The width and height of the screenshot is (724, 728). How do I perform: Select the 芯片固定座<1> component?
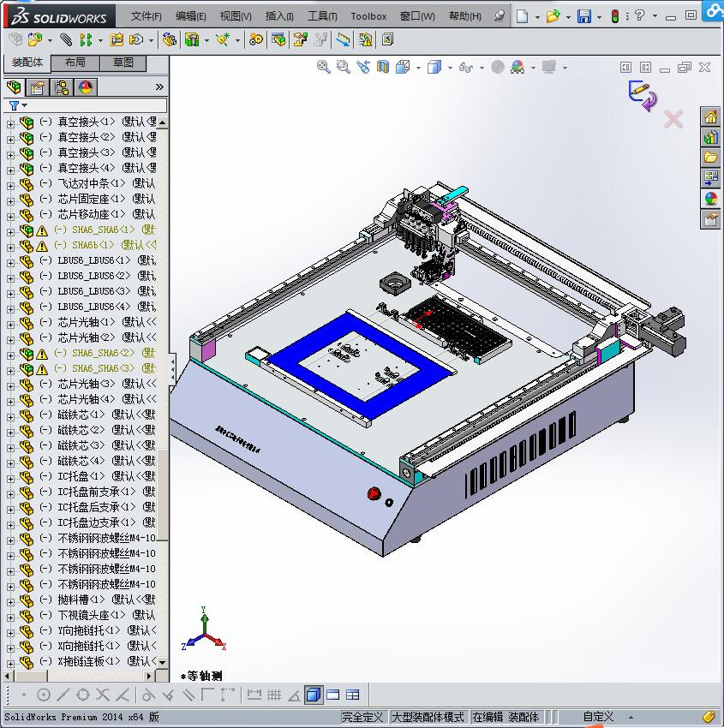[92, 200]
